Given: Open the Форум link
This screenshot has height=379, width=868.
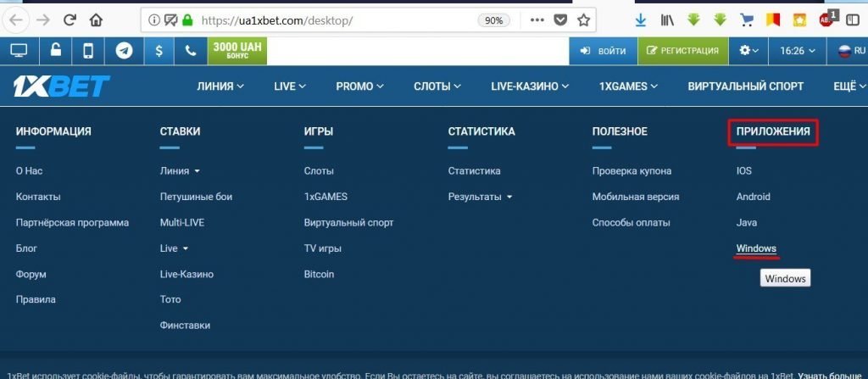Looking at the screenshot, I should point(31,274).
